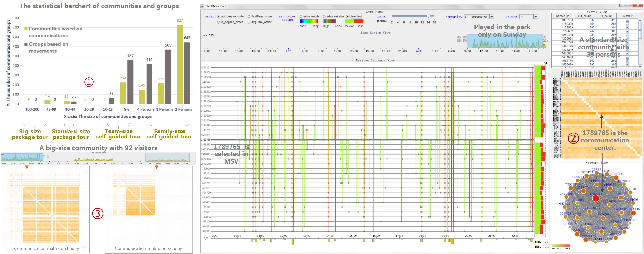The height and width of the screenshot is (254, 644).
Task: Sort table by out_count column header
Action: (x=584, y=16)
